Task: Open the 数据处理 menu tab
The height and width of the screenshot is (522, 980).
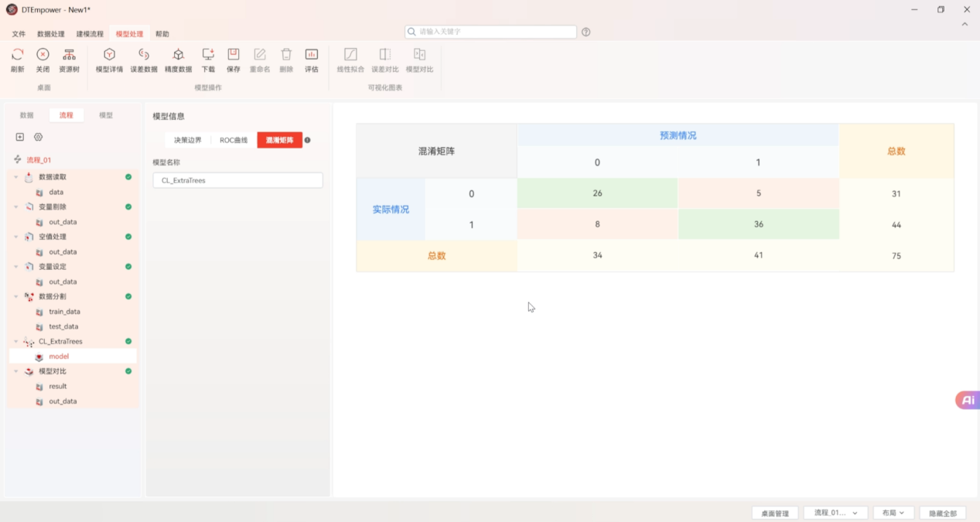Action: (x=51, y=34)
